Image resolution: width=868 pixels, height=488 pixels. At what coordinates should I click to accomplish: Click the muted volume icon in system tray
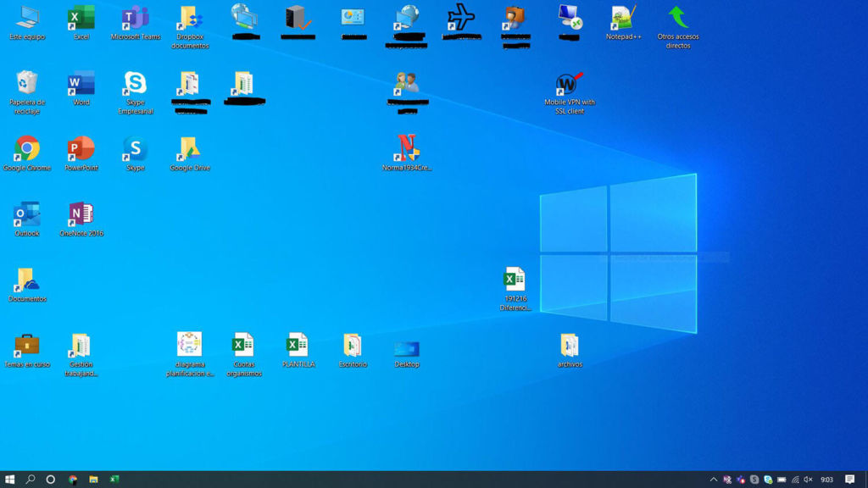tap(808, 480)
